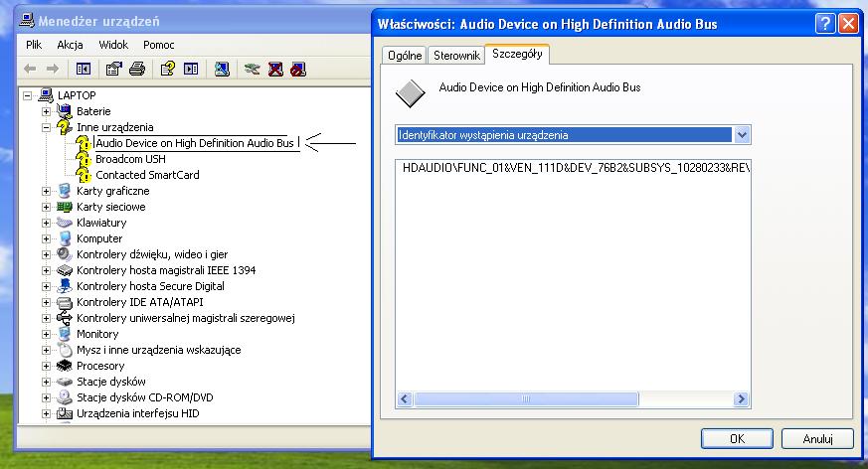The width and height of the screenshot is (868, 469).
Task: Open the Plik menu
Action: point(34,45)
